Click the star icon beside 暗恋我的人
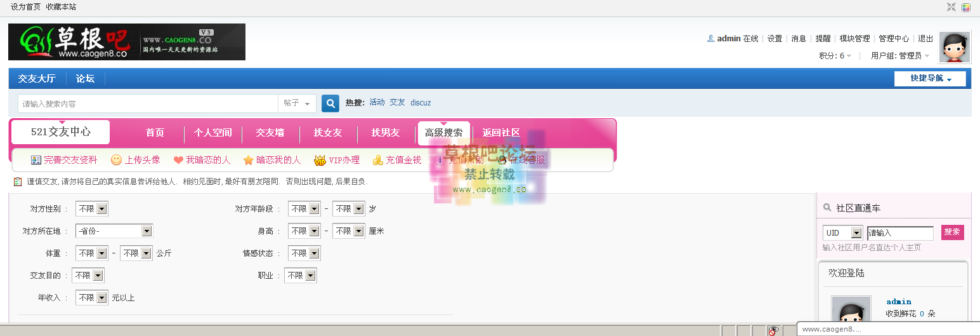Viewport: 980px width, 336px height. click(x=249, y=160)
